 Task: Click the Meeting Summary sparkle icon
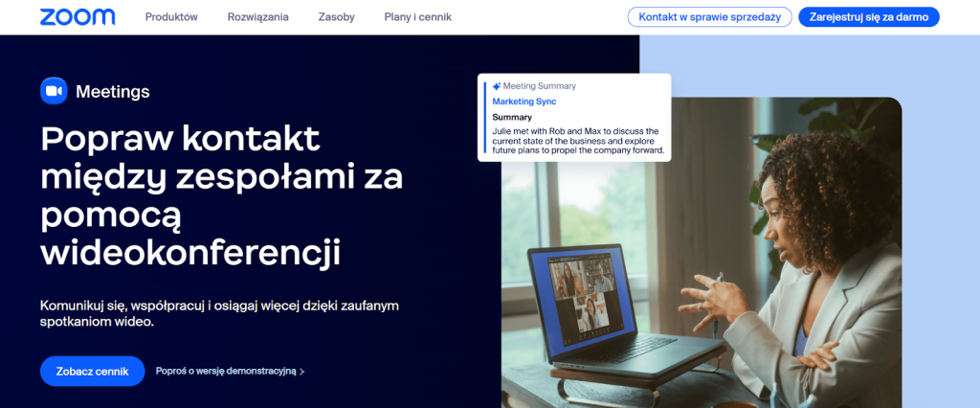497,86
